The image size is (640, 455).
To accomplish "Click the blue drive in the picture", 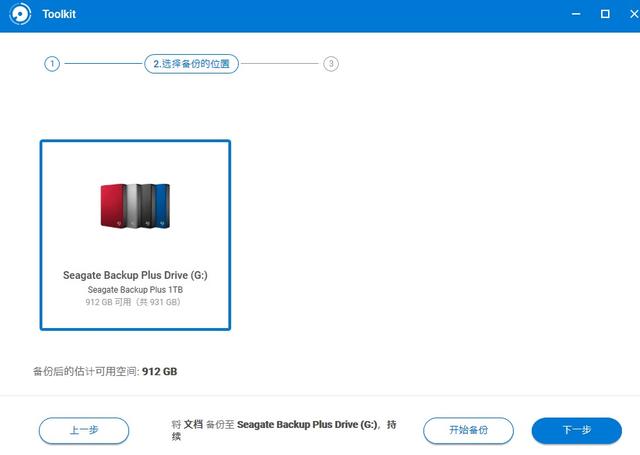I will click(x=163, y=206).
